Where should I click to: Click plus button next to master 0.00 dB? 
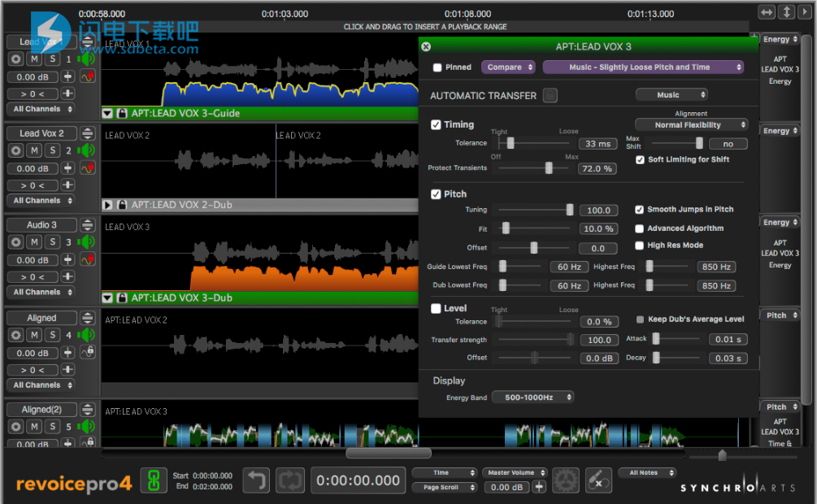(539, 487)
